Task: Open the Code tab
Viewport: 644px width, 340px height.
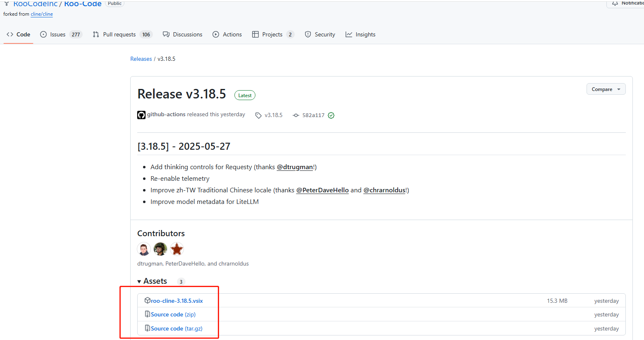Action: pyautogui.click(x=18, y=34)
